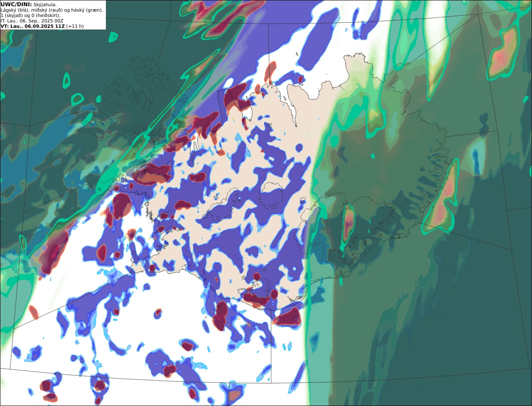Click the "1 (skýjað) og 0 (heiðskírt)." legend line
Viewport: 532px width, 406px height.
pos(31,15)
